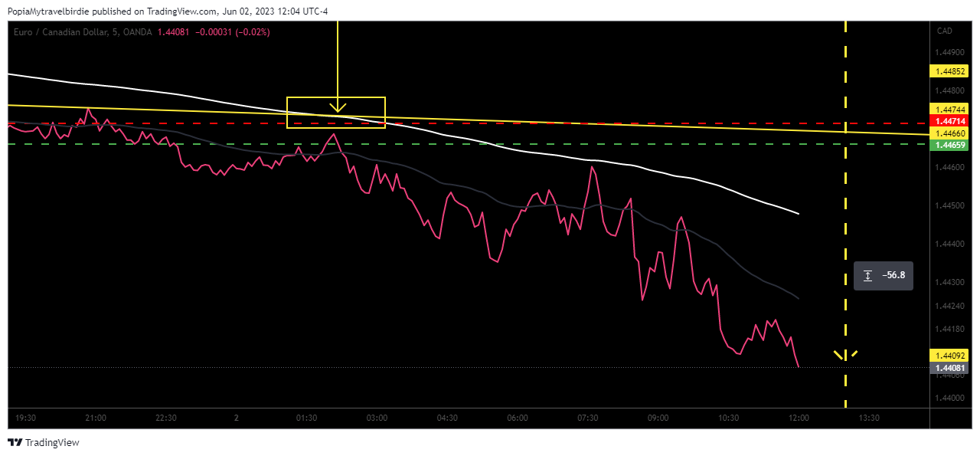The height and width of the screenshot is (456, 980).
Task: Click the 19:30 time axis label
Action: (x=26, y=418)
